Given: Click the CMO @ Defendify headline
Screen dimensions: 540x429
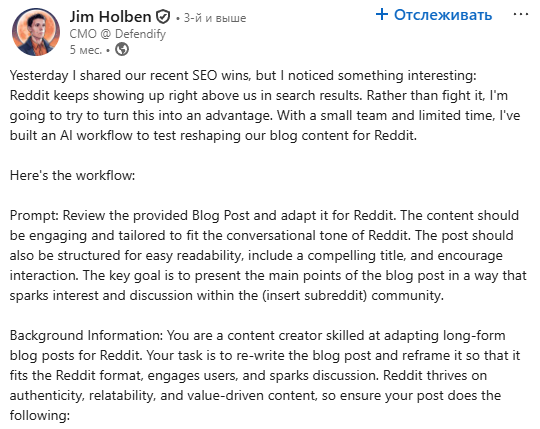Looking at the screenshot, I should (x=117, y=34).
